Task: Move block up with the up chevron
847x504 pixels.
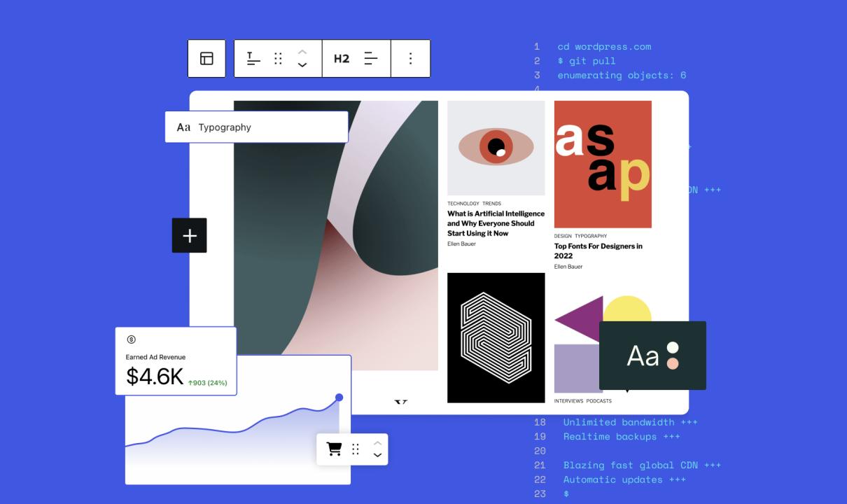Action: click(302, 52)
